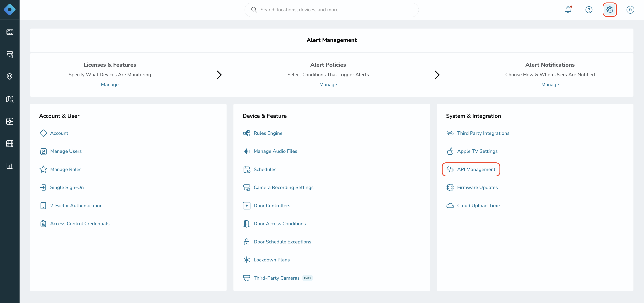Open the Third Party Integrations link
Viewport: 644px width, 303px height.
point(483,133)
